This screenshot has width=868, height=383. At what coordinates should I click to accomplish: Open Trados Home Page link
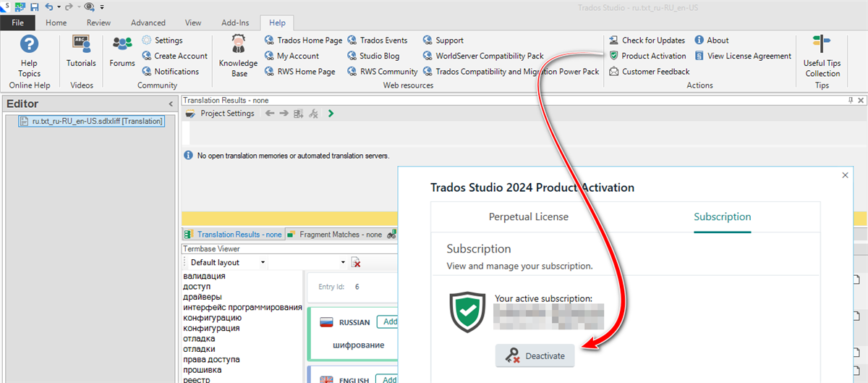click(x=303, y=41)
